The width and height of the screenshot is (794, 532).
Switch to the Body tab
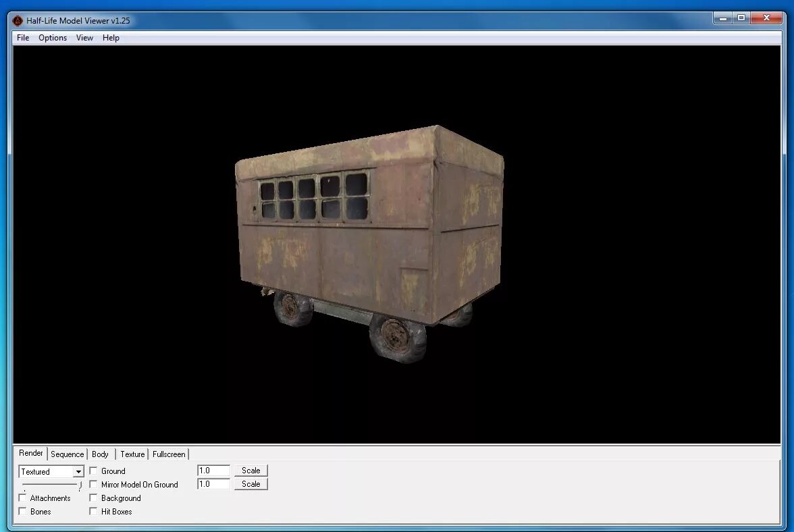coord(100,454)
